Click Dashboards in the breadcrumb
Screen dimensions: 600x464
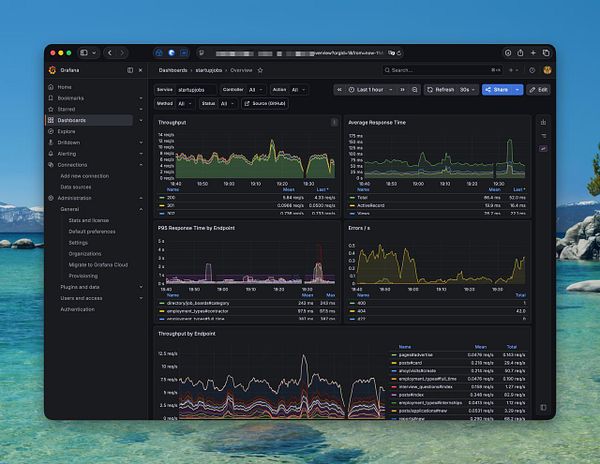(x=173, y=70)
